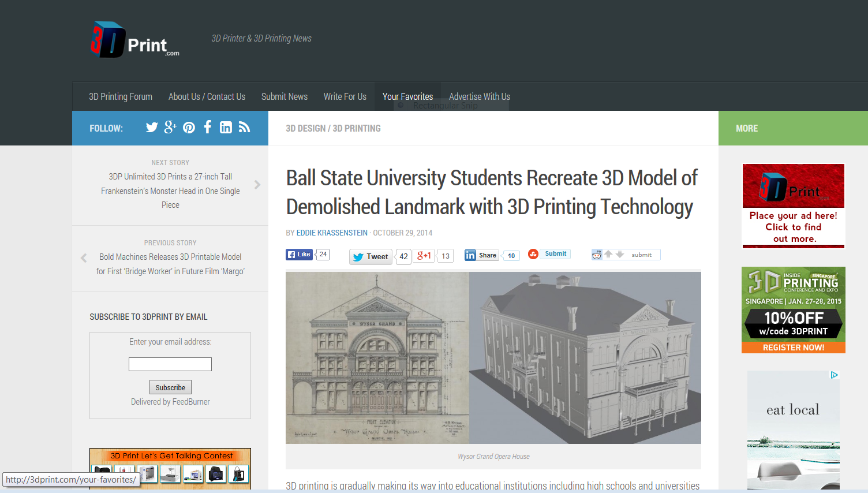
Task: Open the LinkedIn follow icon
Action: coord(226,128)
